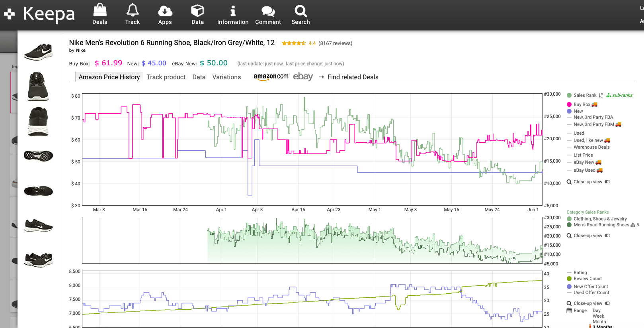
Task: Show Used Offer Count series
Action: click(588, 293)
